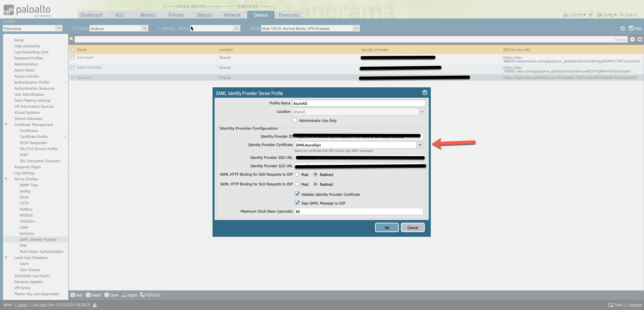Image resolution: width=644 pixels, height=310 pixels.
Task: Click the table filter search field
Action: point(351,40)
